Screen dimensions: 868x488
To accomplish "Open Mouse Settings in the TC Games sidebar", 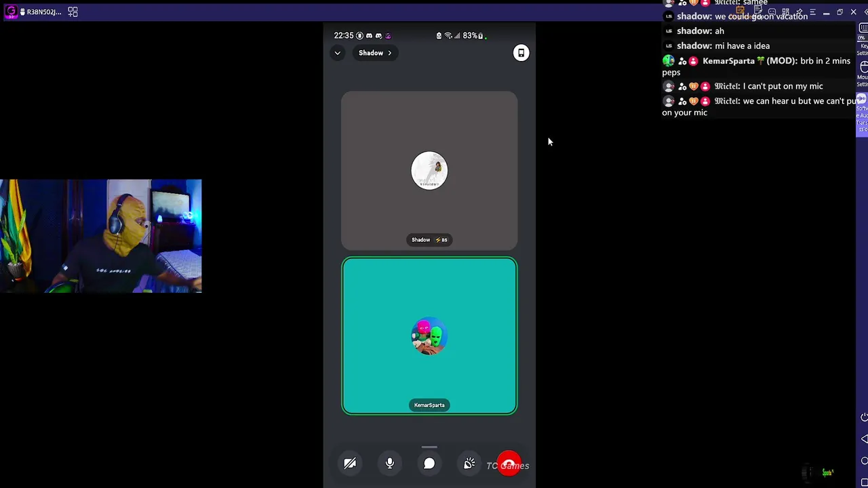I will coord(863,75).
